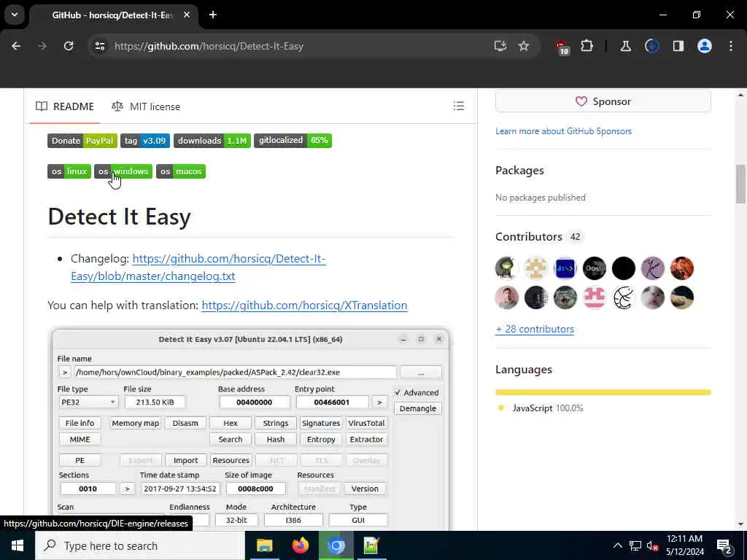The image size is (747, 560).
Task: Go back to the previous page
Action: (16, 46)
